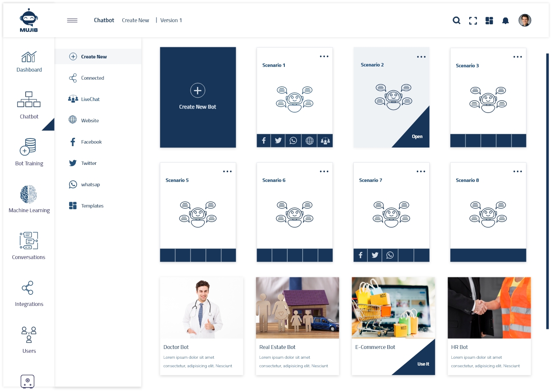Viewport: 552px width, 392px height.
Task: Click the robot icon in Scenario 5 card
Action: 198,214
